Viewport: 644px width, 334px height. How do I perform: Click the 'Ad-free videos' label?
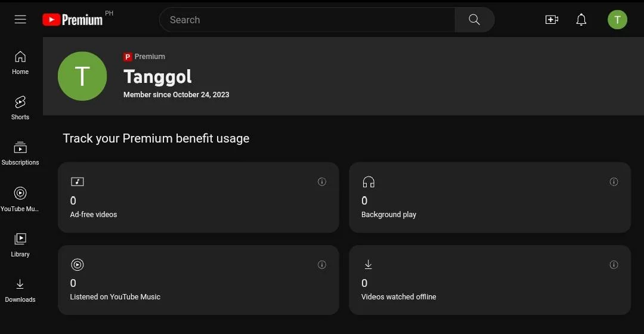click(x=94, y=215)
